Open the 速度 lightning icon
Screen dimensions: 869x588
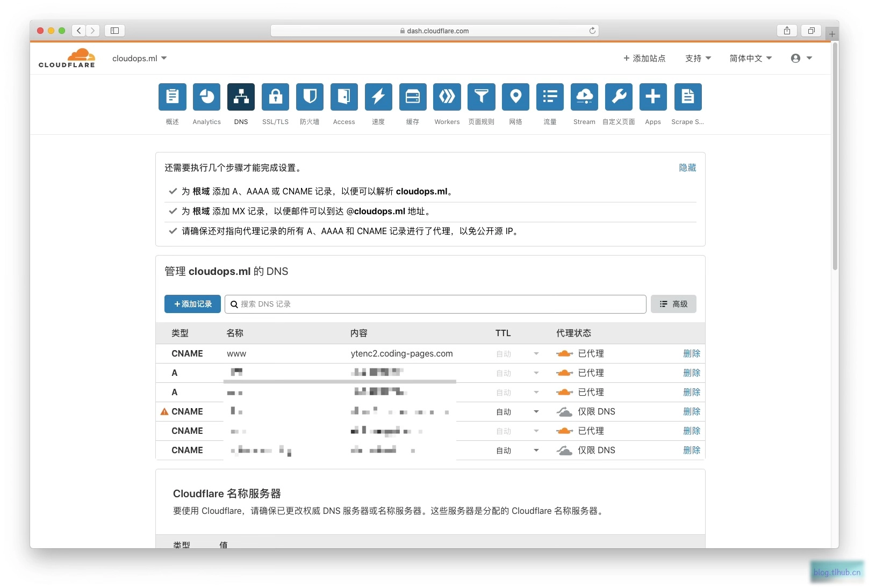pos(378,97)
